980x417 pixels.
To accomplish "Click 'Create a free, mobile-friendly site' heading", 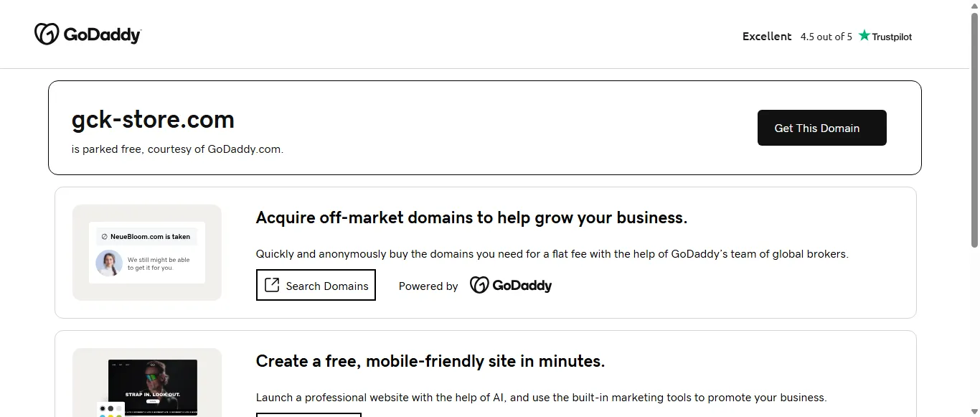I will click(x=430, y=361).
